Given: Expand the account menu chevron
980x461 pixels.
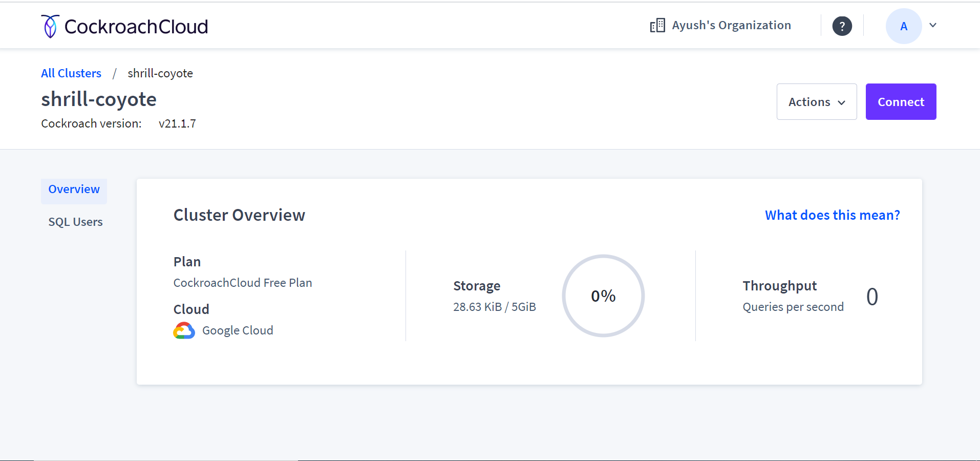Looking at the screenshot, I should coord(933,25).
